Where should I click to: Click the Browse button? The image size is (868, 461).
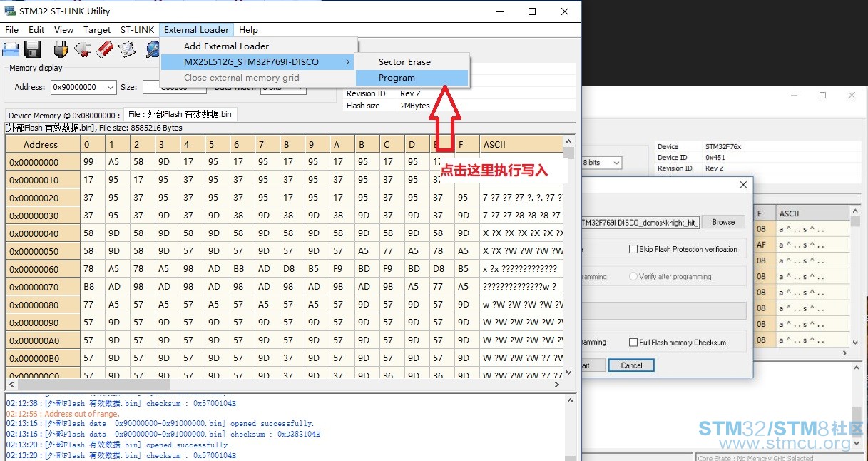[x=723, y=222]
